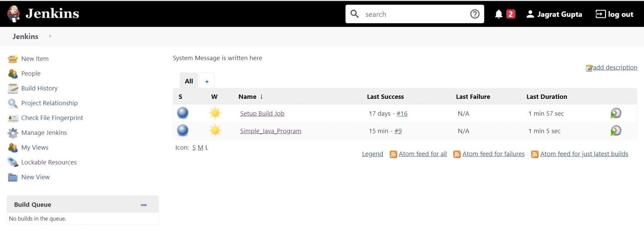Click the Build History notepad icon

click(13, 88)
